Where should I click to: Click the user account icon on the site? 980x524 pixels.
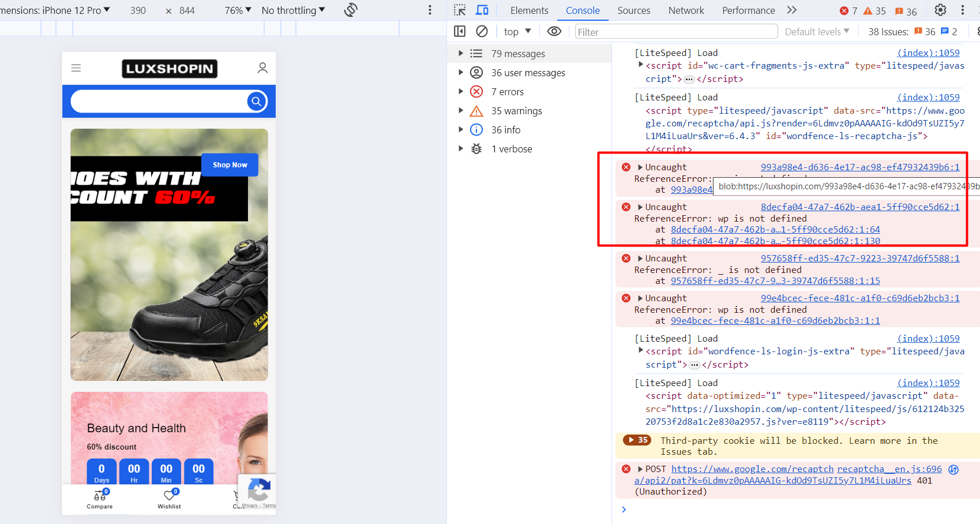[262, 68]
